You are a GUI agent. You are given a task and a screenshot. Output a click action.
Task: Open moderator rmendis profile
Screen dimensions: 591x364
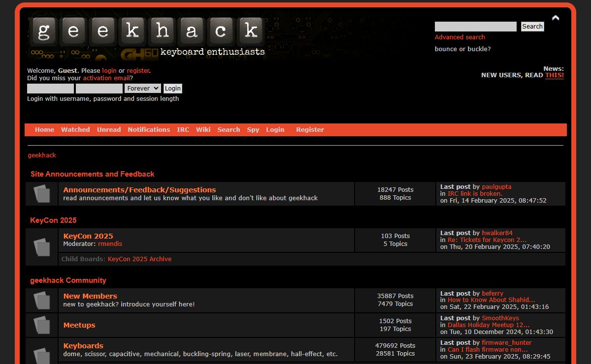(110, 244)
